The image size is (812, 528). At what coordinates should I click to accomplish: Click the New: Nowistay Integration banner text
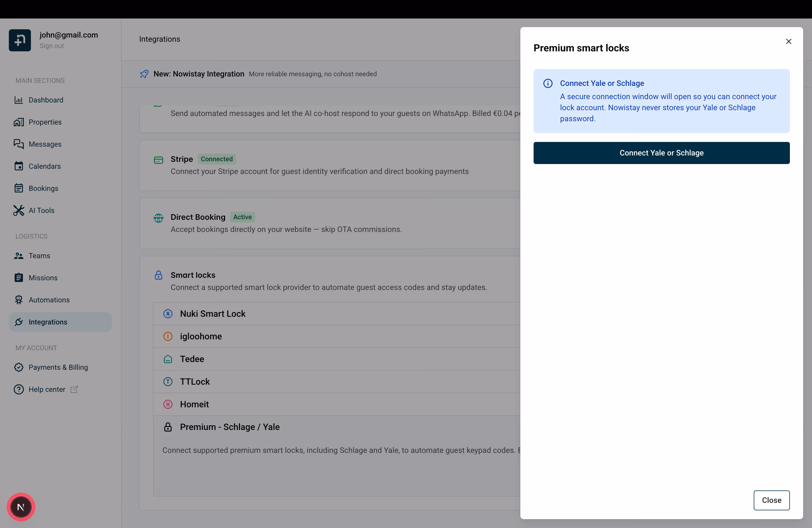(x=199, y=74)
